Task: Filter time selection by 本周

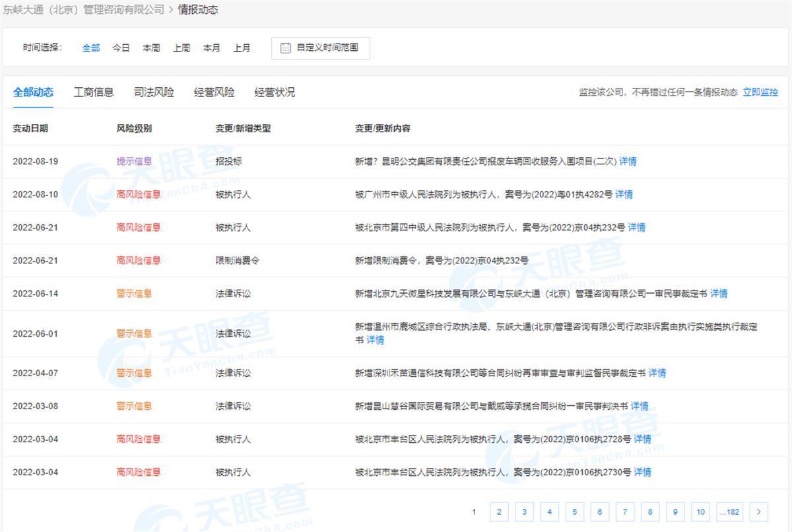Action: pos(151,48)
